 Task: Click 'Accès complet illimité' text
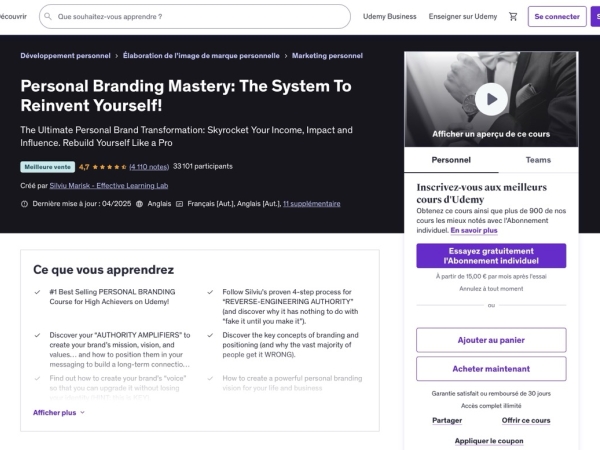[491, 406]
